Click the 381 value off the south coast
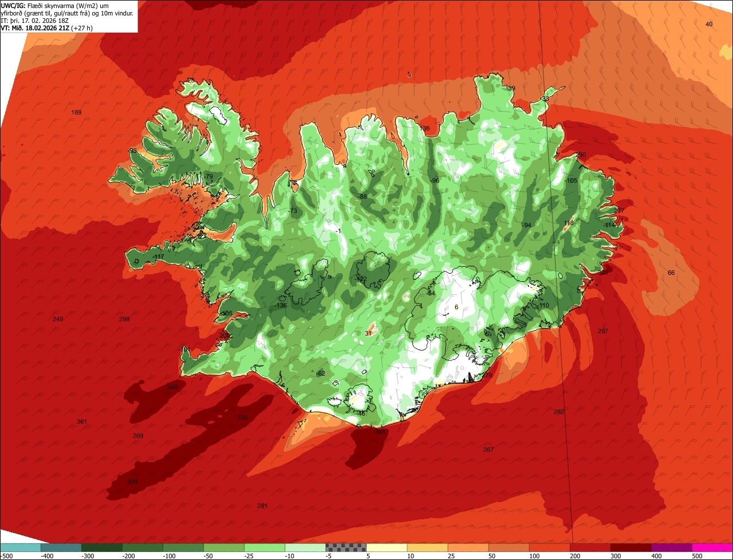This screenshot has height=560, width=733. pos(380,432)
